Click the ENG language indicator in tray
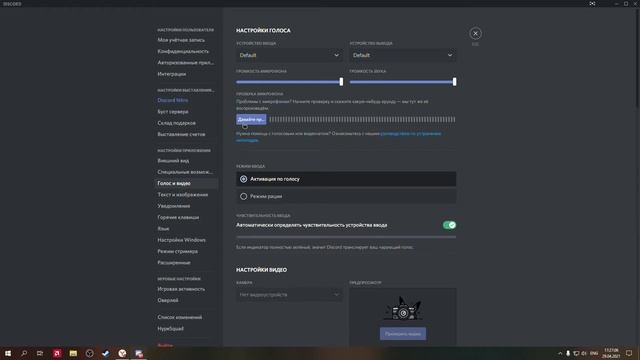 coord(594,353)
